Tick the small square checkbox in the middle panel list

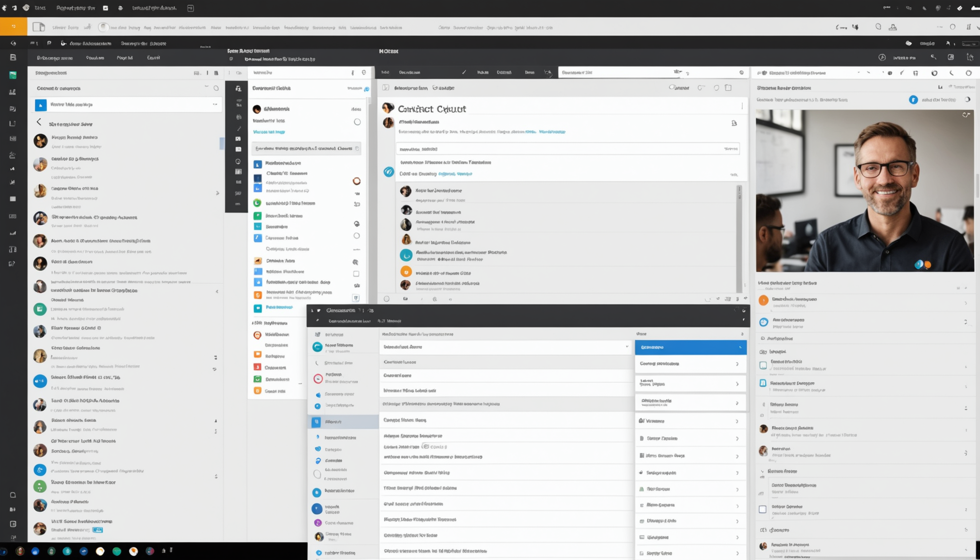[x=356, y=274]
